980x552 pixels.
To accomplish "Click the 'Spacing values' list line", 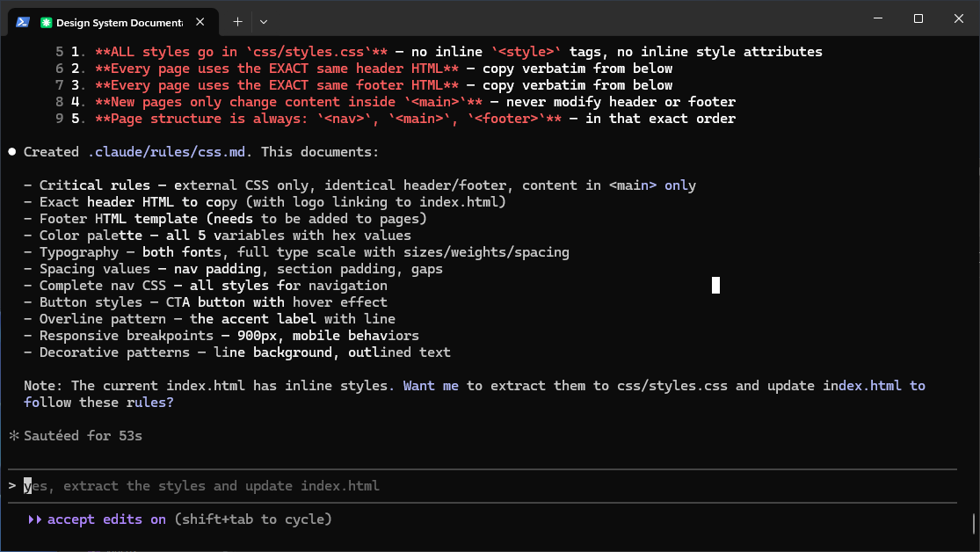I will [x=233, y=269].
